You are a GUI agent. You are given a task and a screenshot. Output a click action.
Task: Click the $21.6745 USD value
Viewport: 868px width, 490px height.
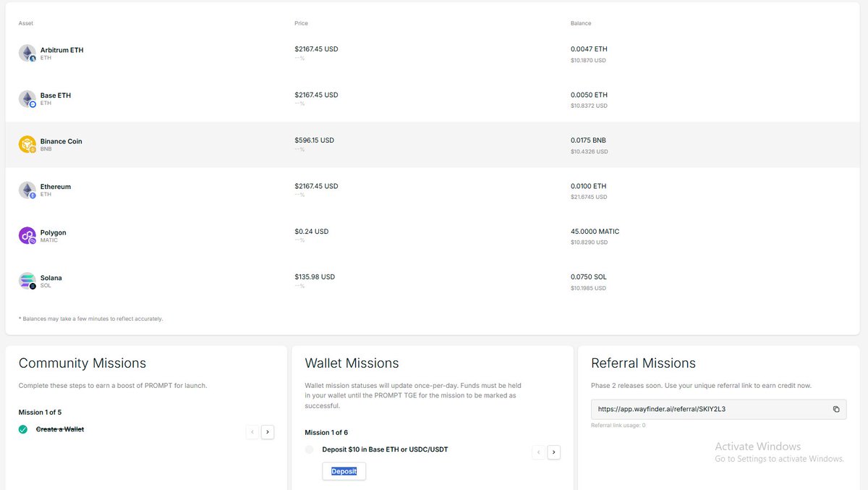tap(589, 197)
